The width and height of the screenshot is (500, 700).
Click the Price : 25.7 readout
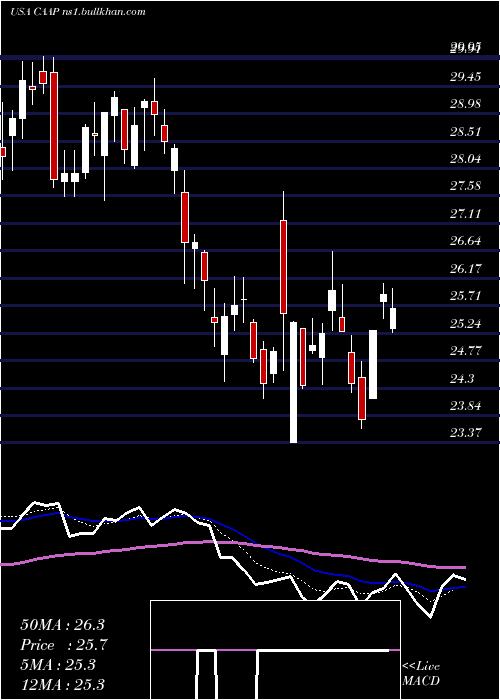[63, 645]
